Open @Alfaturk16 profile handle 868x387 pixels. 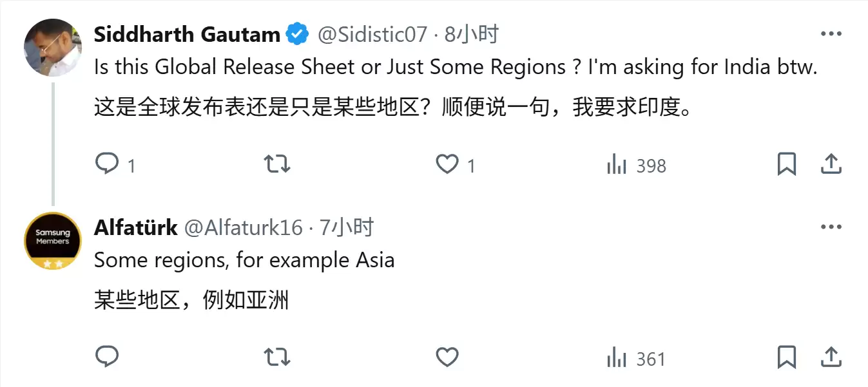coord(245,227)
